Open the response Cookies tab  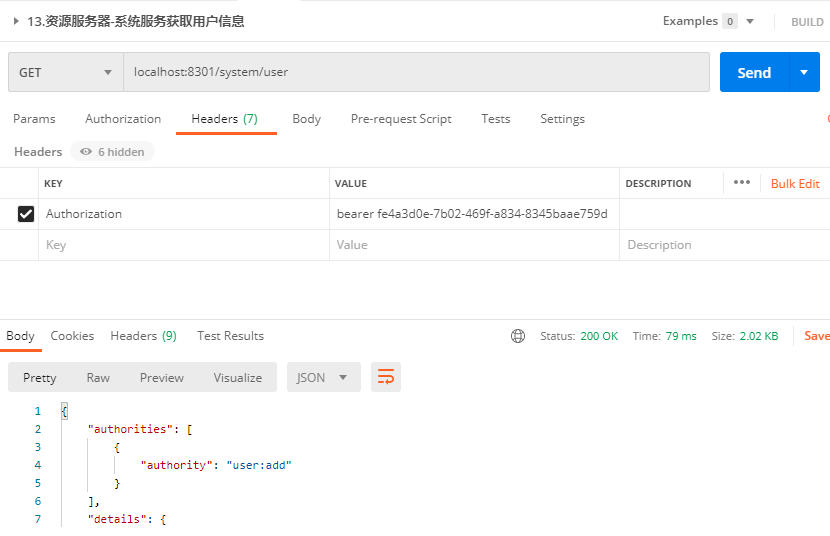tap(72, 335)
